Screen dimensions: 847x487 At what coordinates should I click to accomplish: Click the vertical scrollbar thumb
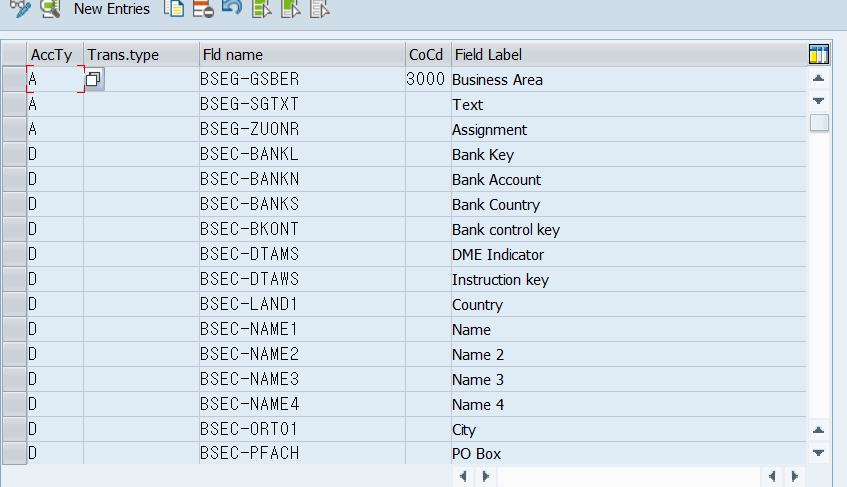click(x=819, y=123)
